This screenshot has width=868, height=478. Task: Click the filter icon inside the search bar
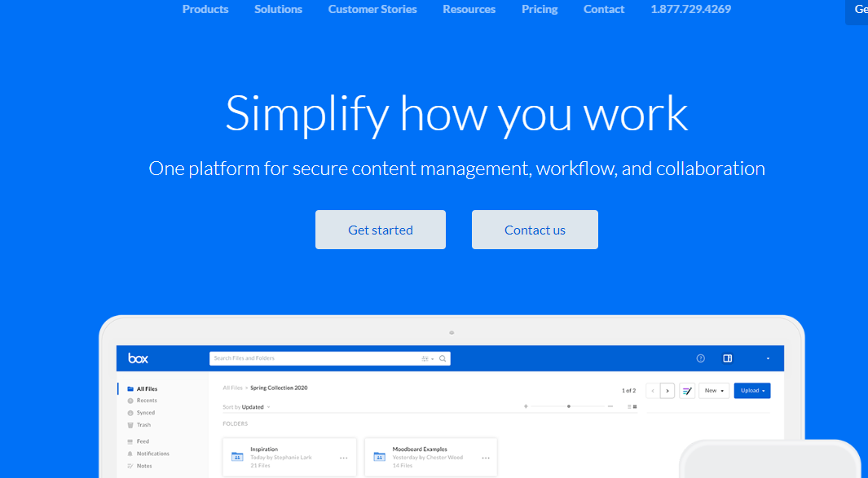pos(423,358)
